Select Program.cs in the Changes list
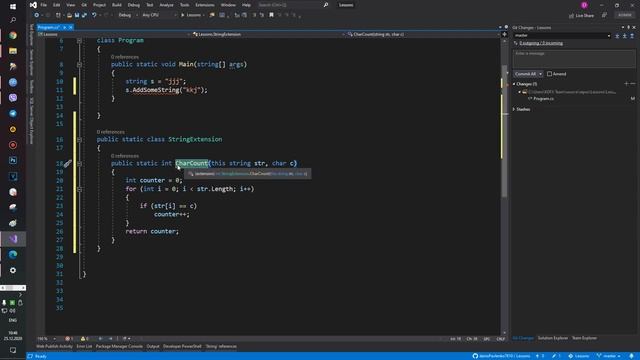This screenshot has height=360, width=640. pyautogui.click(x=543, y=99)
